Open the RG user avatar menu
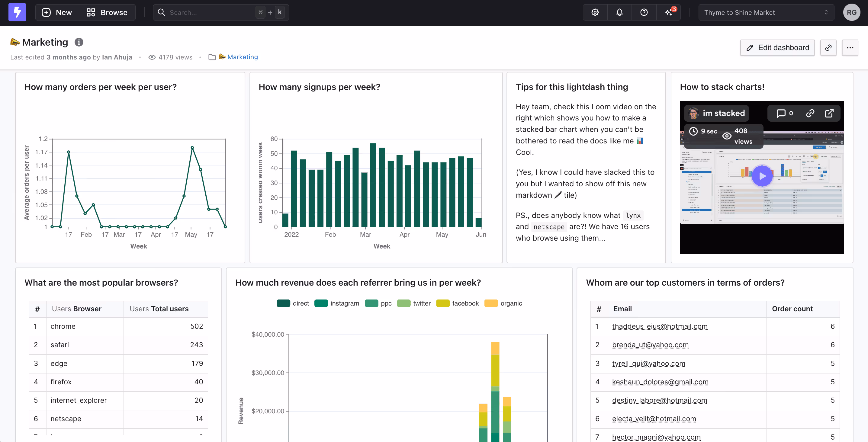Viewport: 868px width, 442px height. (x=851, y=12)
